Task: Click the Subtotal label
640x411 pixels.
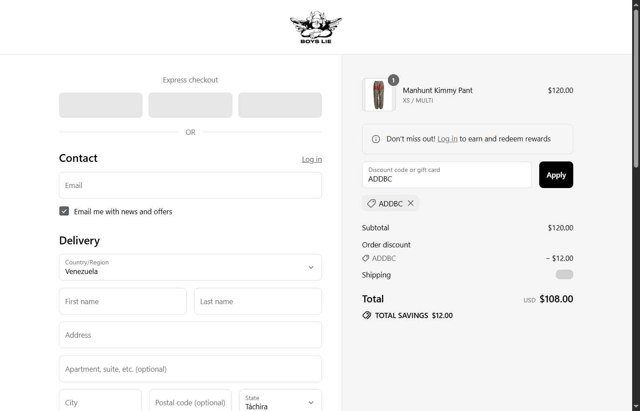Action: [376, 228]
